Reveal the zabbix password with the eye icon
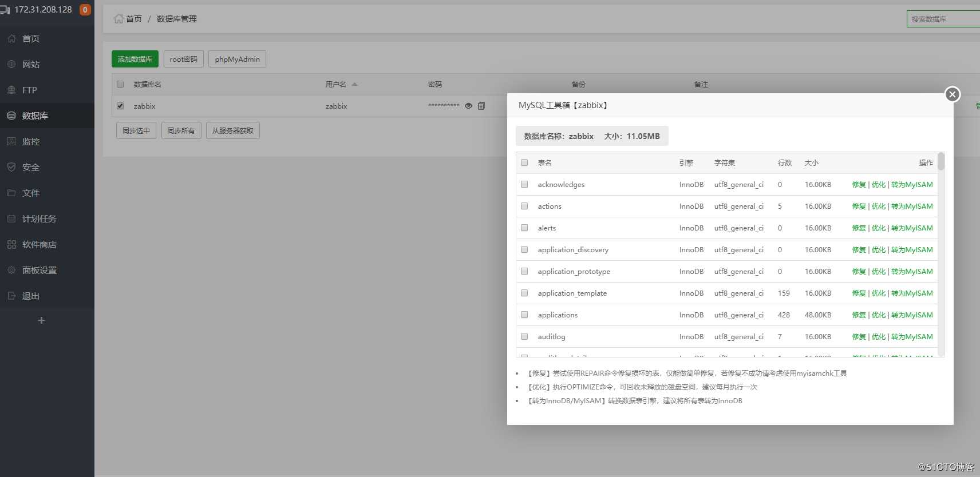The width and height of the screenshot is (980, 477). coord(468,106)
